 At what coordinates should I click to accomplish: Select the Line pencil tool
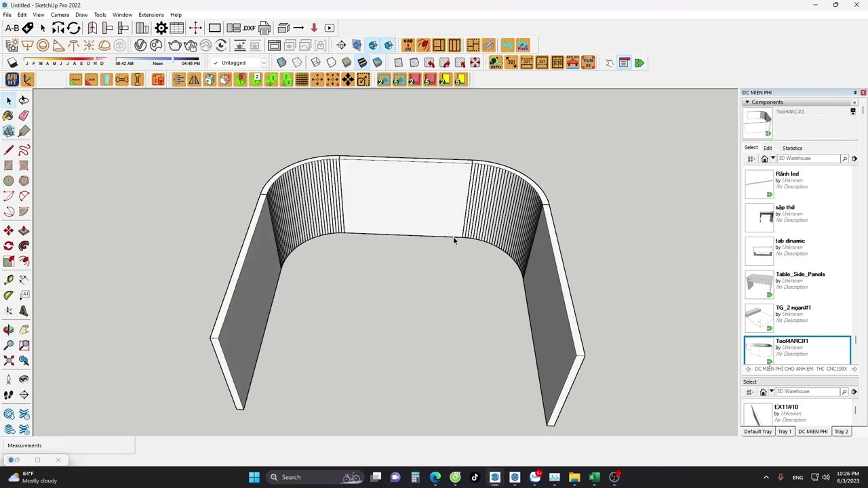(9, 150)
